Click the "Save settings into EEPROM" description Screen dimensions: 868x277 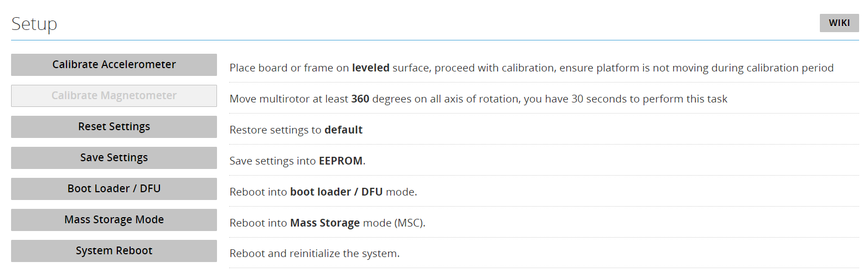click(297, 161)
